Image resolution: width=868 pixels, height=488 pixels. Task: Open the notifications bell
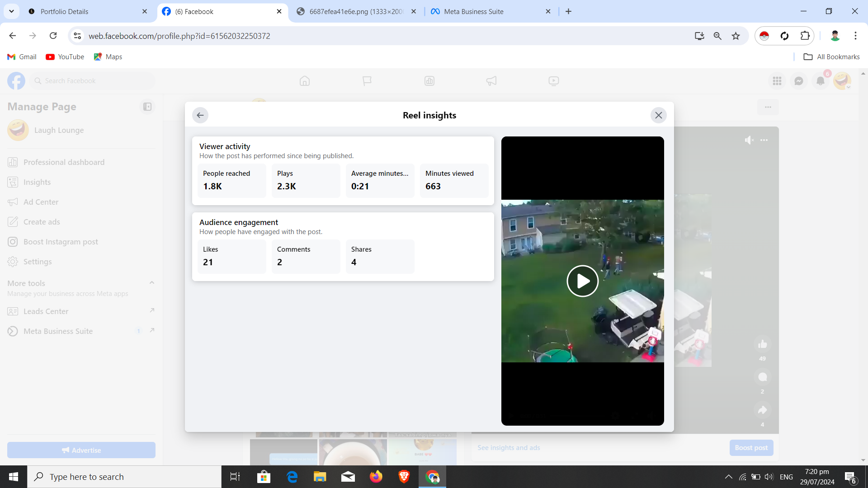pos(821,81)
